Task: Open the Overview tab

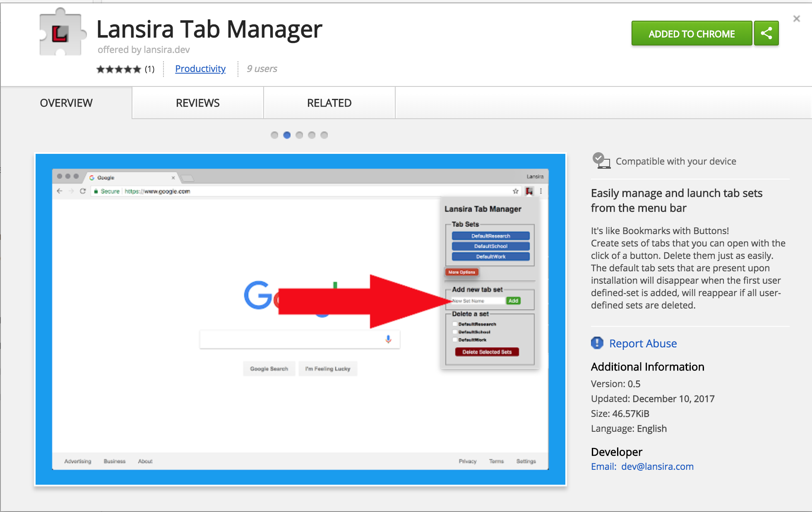Action: click(x=66, y=103)
